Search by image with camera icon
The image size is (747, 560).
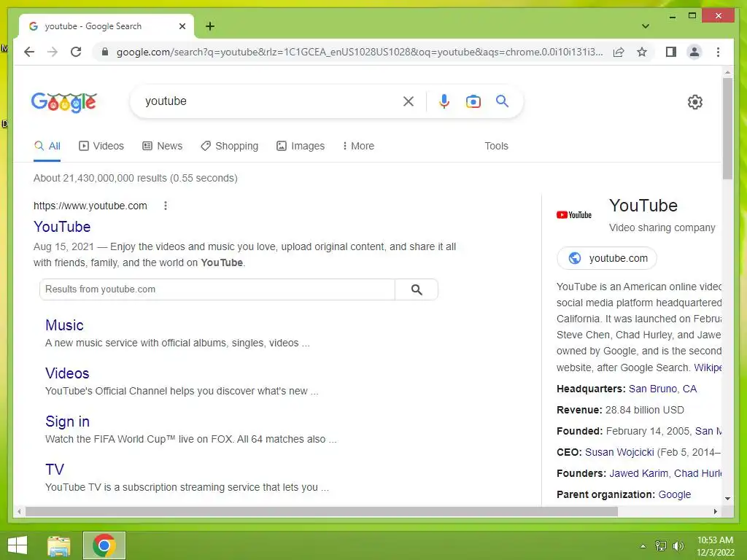click(x=473, y=101)
